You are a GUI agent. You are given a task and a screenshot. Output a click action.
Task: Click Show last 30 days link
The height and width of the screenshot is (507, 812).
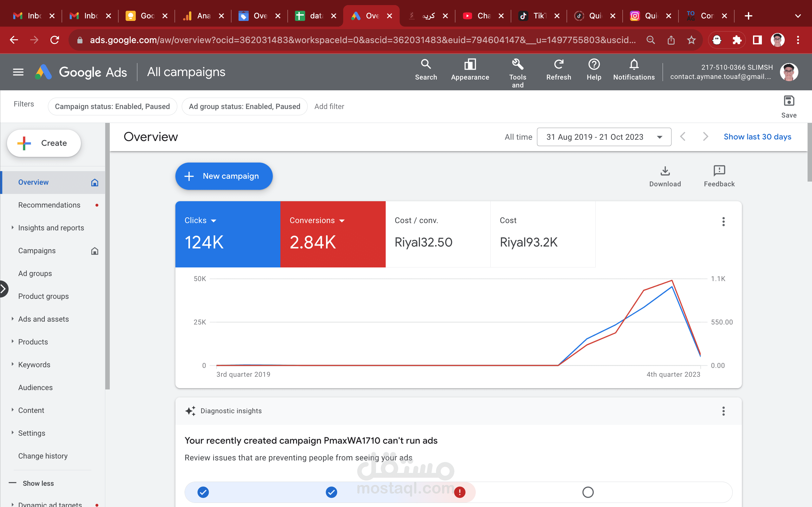[x=757, y=137]
